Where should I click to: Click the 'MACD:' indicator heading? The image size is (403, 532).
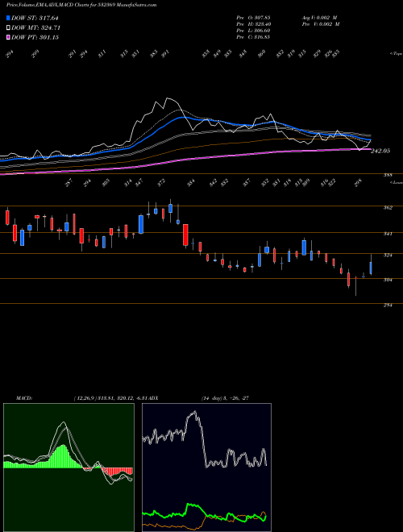24,398
